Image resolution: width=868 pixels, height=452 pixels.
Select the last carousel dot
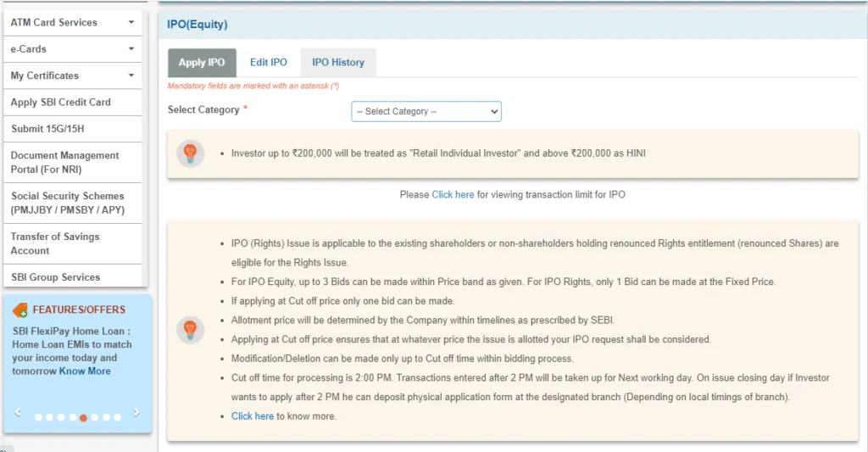coord(117,418)
